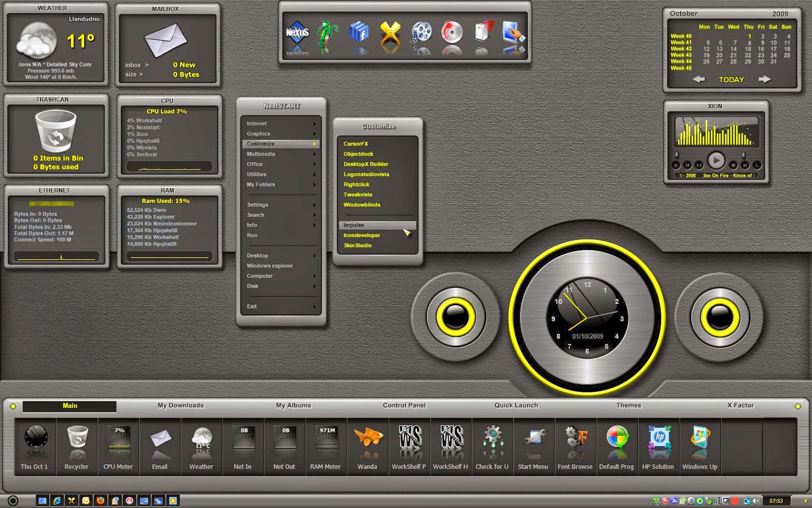812x508 pixels.
Task: Open WorkShelf P icon
Action: tap(409, 447)
